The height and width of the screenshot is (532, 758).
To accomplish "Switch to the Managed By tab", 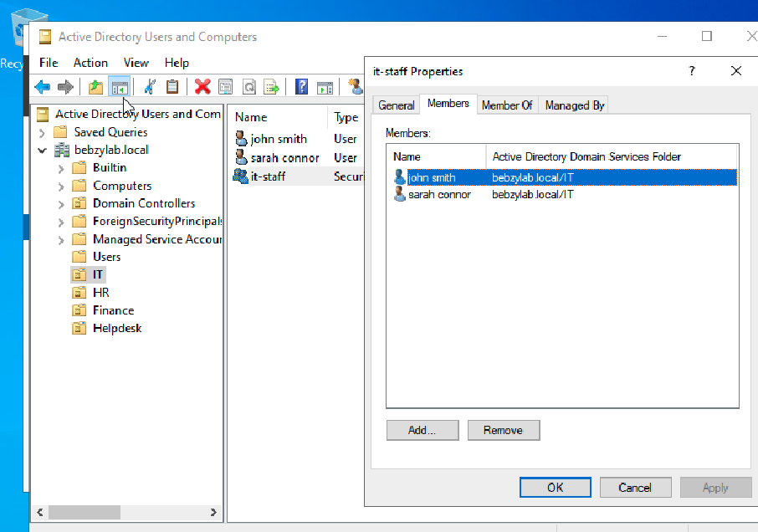I will pyautogui.click(x=574, y=105).
